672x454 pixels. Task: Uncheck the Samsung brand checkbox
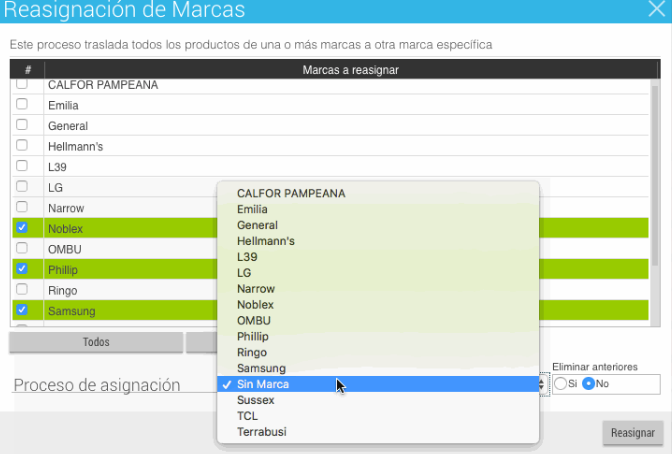click(22, 310)
